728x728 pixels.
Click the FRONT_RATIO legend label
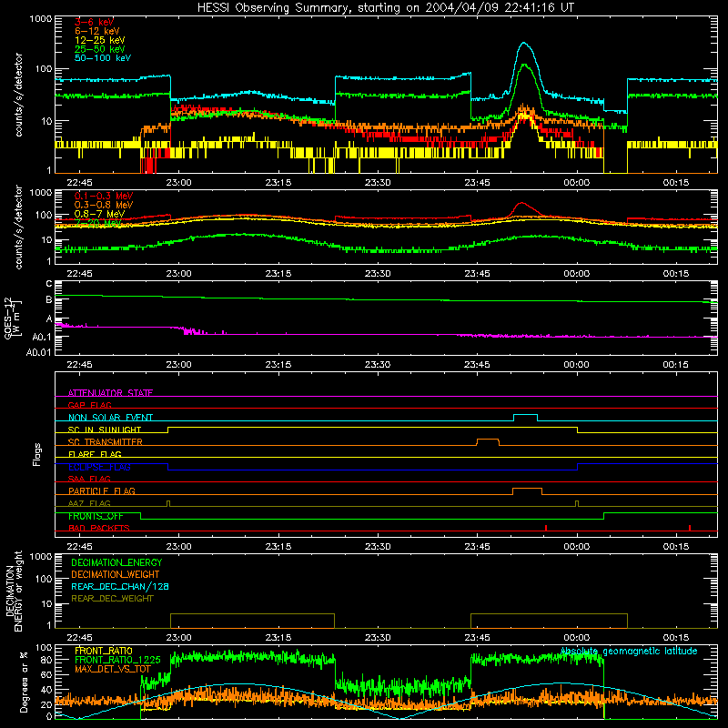click(x=103, y=651)
